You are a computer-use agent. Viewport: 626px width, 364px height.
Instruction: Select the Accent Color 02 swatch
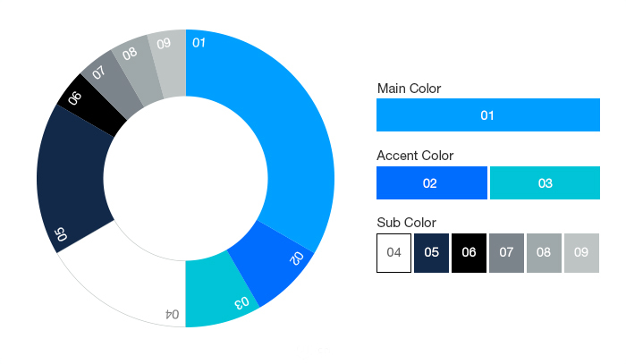(431, 182)
